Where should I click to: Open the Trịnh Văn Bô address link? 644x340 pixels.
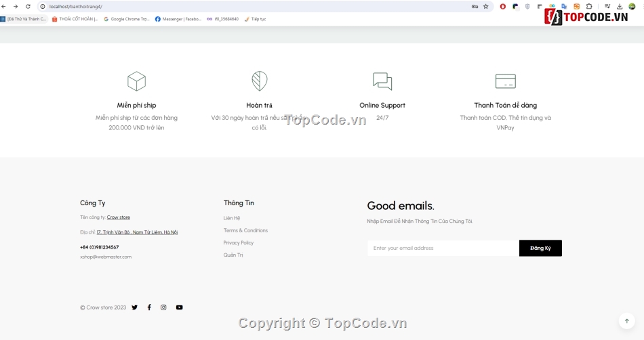(137, 232)
